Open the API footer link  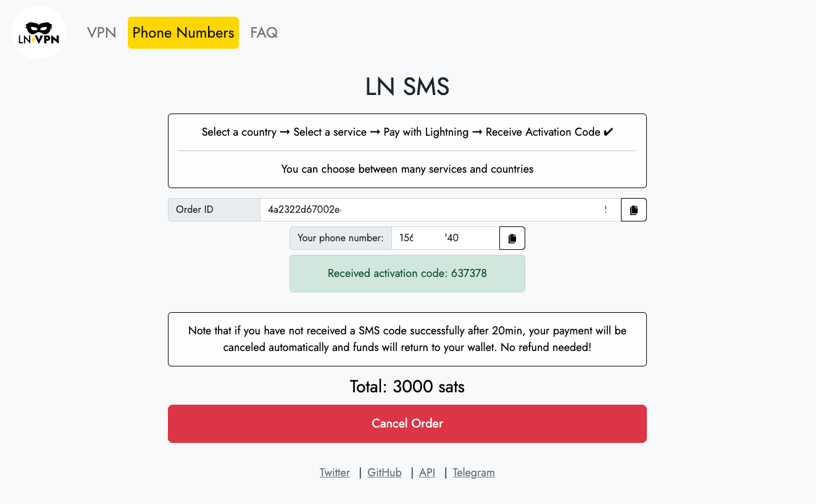427,473
